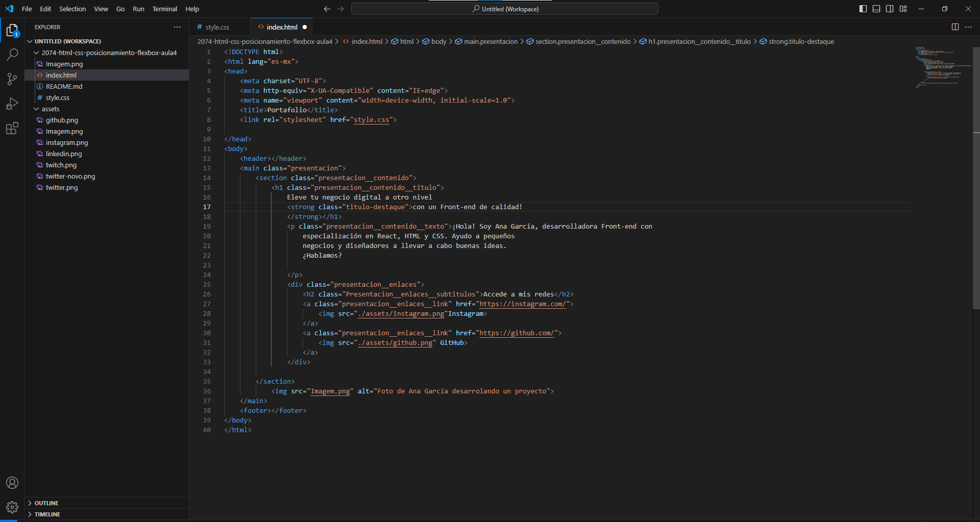Select the index.html editor tab
Image resolution: width=980 pixels, height=522 pixels.
(x=282, y=28)
